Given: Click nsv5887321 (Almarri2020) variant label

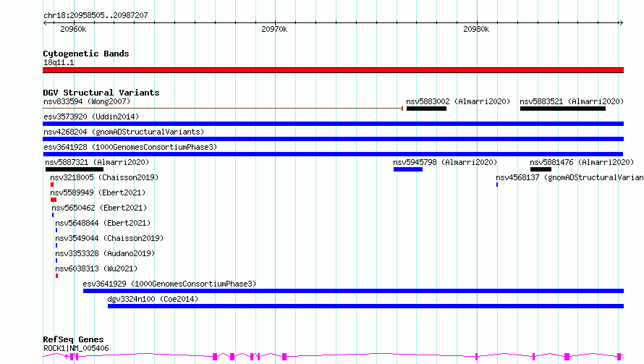Looking at the screenshot, I should pos(97,162).
